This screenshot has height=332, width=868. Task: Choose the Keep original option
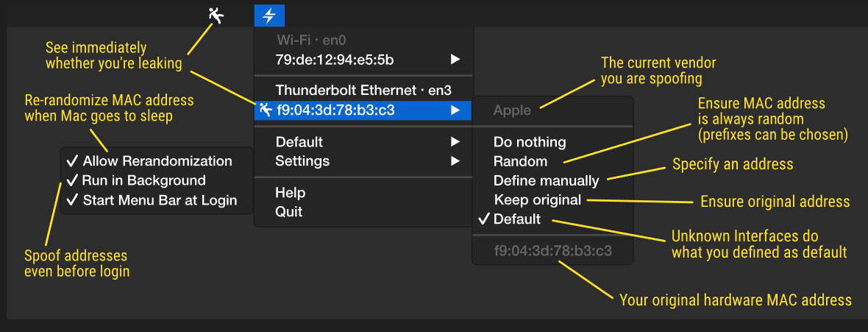pyautogui.click(x=537, y=199)
